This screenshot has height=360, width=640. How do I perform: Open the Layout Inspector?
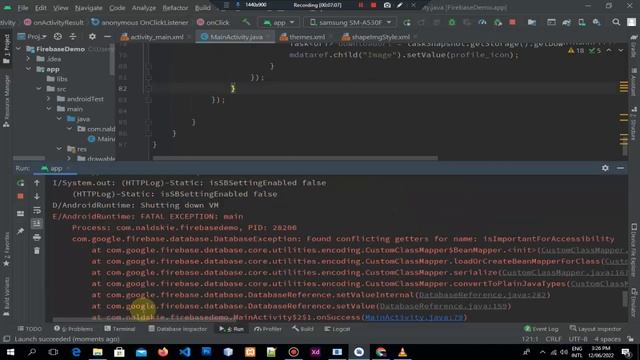[x=595, y=329]
